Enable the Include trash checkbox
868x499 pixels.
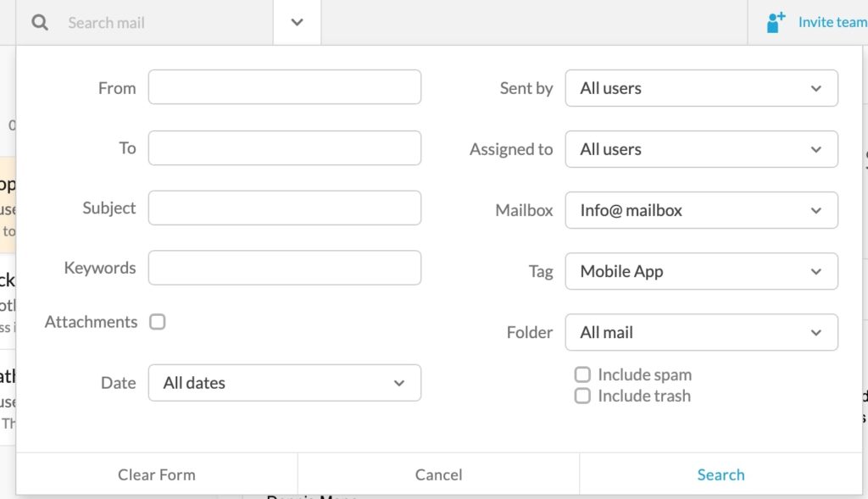582,396
